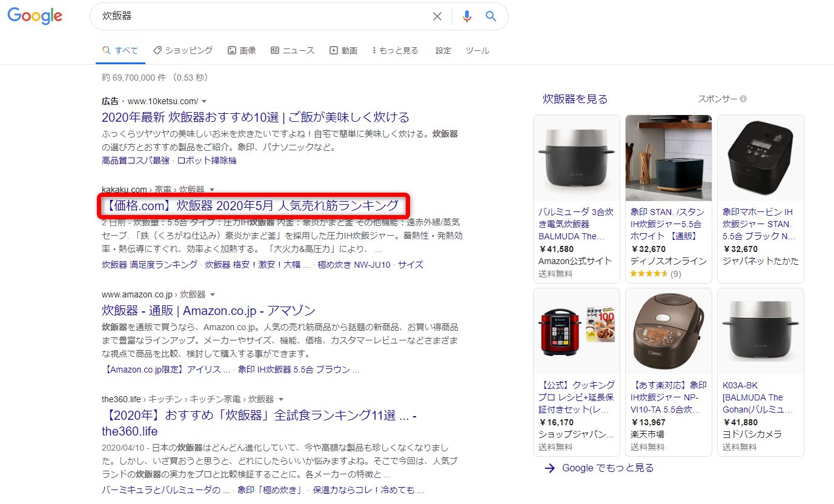Click the star rating with (9) reviews
The width and height of the screenshot is (834, 504).
(x=655, y=274)
